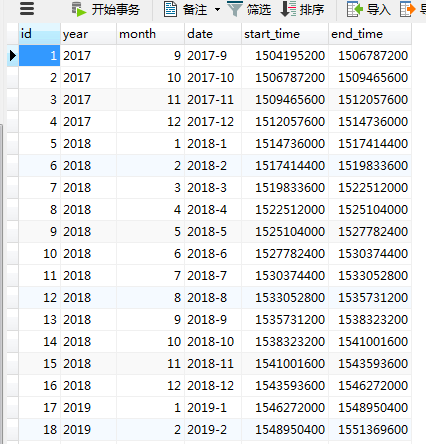
Task: Select end_time cell 1519833600 in row 6
Action: [370, 166]
